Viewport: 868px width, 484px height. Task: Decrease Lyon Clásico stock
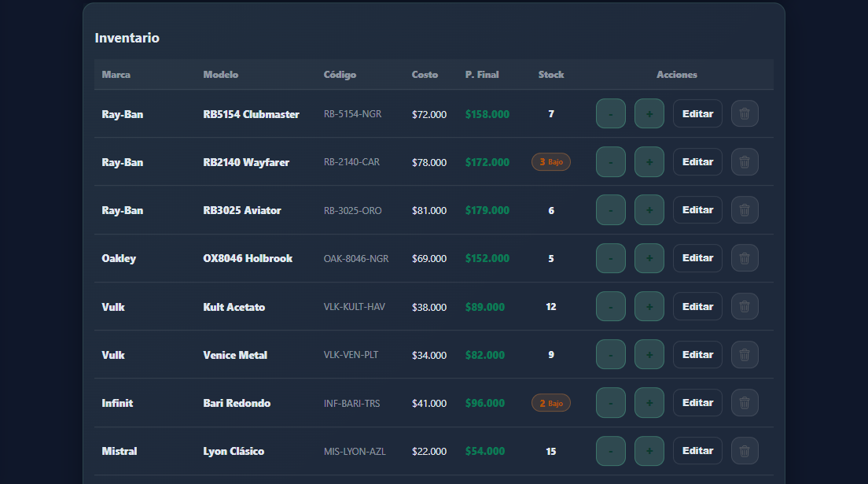(x=611, y=451)
